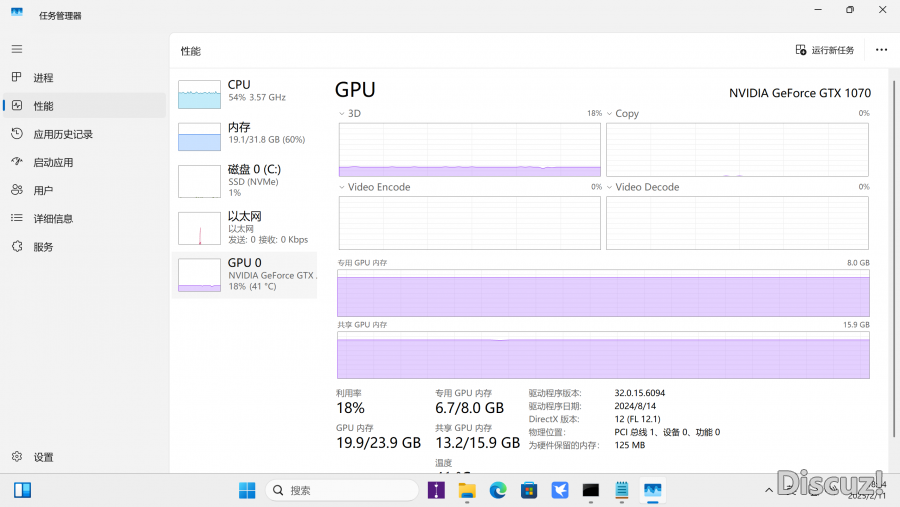Select the 以太网 (Ethernet) performance item
The height and width of the screenshot is (507, 900).
(245, 228)
